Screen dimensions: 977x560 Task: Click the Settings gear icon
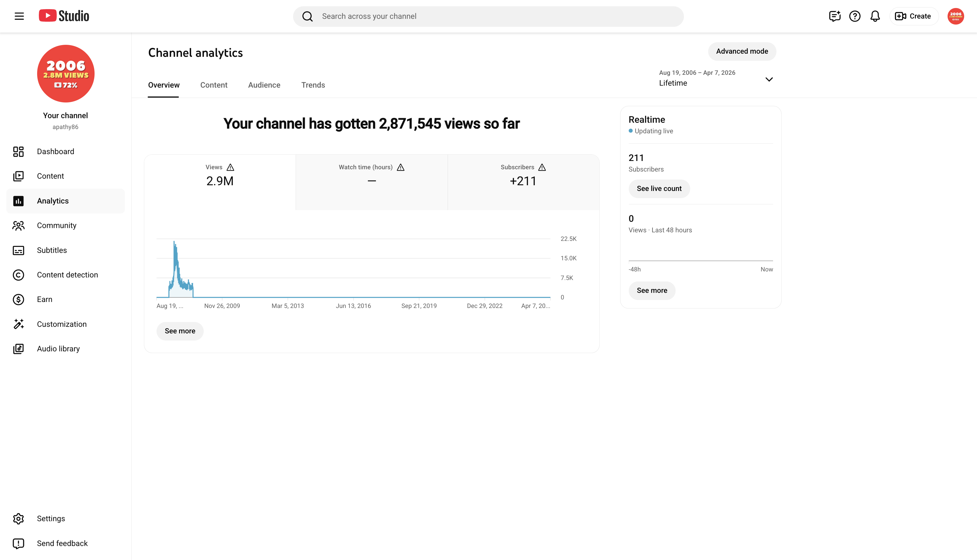pyautogui.click(x=19, y=518)
